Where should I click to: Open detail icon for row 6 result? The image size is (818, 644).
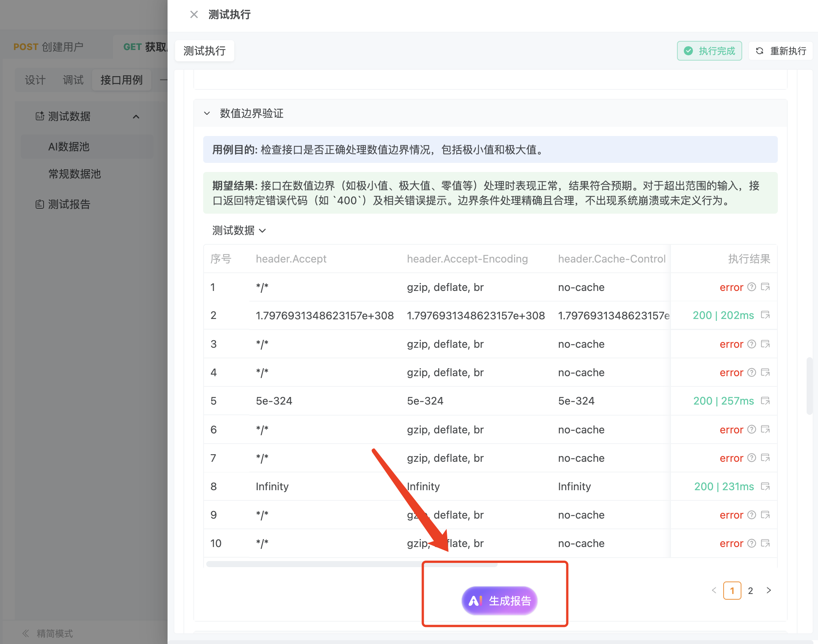tap(765, 430)
